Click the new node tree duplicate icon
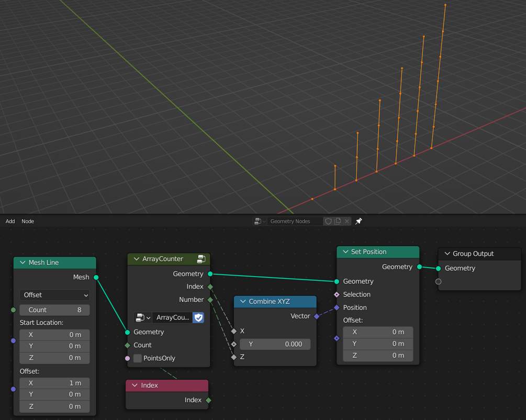 pos(338,221)
